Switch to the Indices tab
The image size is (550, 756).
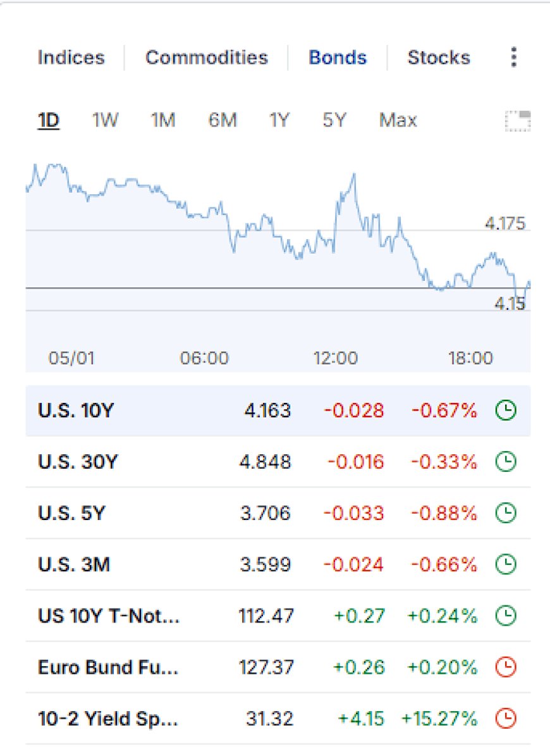(x=71, y=58)
